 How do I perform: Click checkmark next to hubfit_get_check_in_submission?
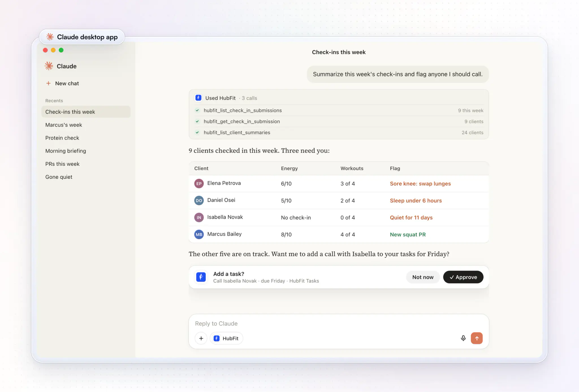(x=197, y=121)
